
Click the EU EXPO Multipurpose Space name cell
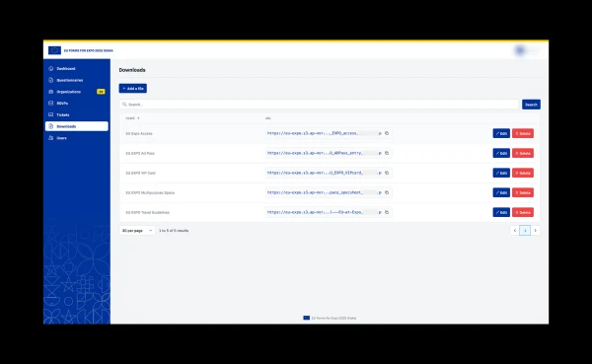pyautogui.click(x=150, y=192)
